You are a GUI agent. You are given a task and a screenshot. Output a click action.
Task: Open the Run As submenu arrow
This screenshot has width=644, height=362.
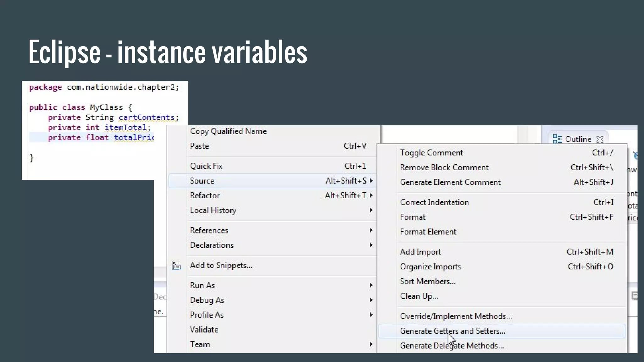pyautogui.click(x=371, y=285)
